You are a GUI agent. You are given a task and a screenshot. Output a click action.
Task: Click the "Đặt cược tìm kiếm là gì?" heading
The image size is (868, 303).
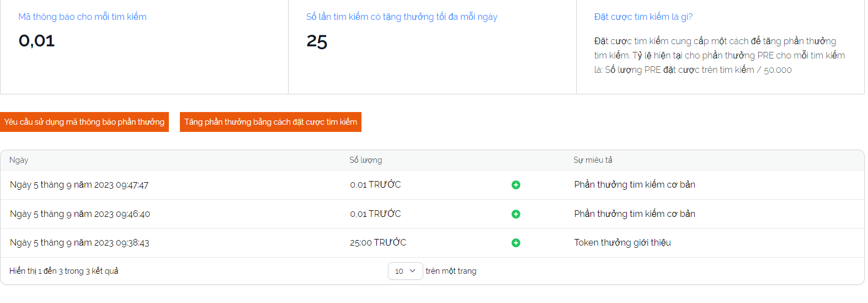pos(643,17)
